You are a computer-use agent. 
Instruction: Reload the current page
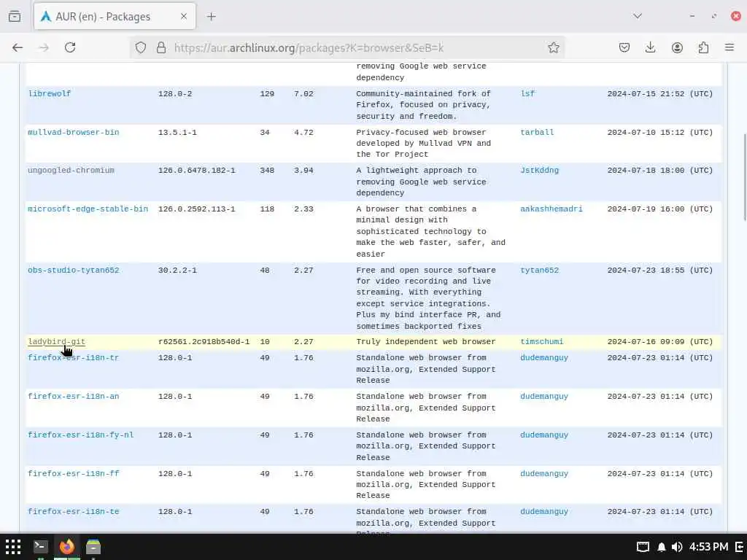coord(70,47)
